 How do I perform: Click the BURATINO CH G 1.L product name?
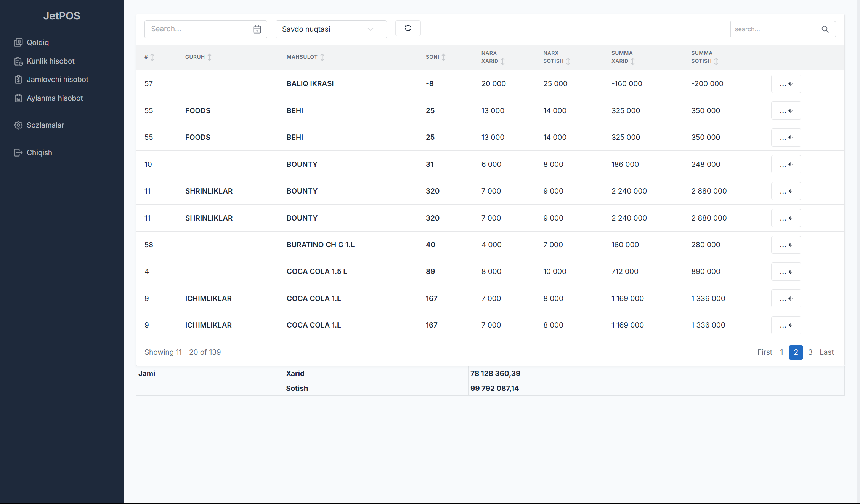[x=321, y=245]
